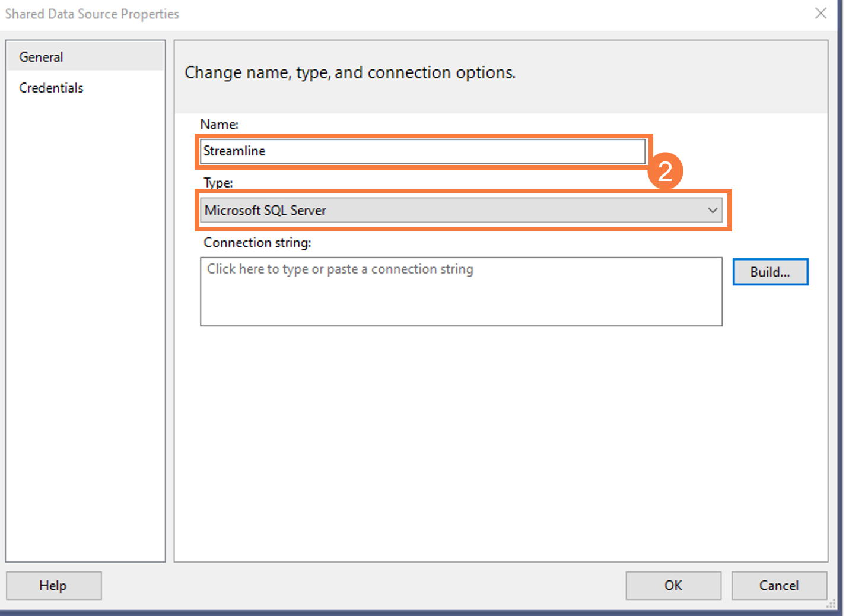Click the 'Type:' label
The height and width of the screenshot is (616, 849).
coord(218,183)
